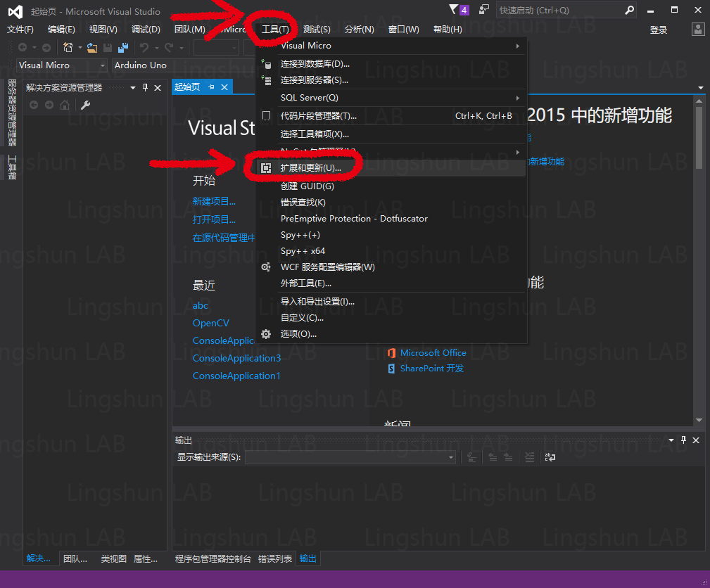Viewport: 710px width, 588px height.
Task: Click Solution Explorer properties wrench icon
Action: [x=85, y=105]
